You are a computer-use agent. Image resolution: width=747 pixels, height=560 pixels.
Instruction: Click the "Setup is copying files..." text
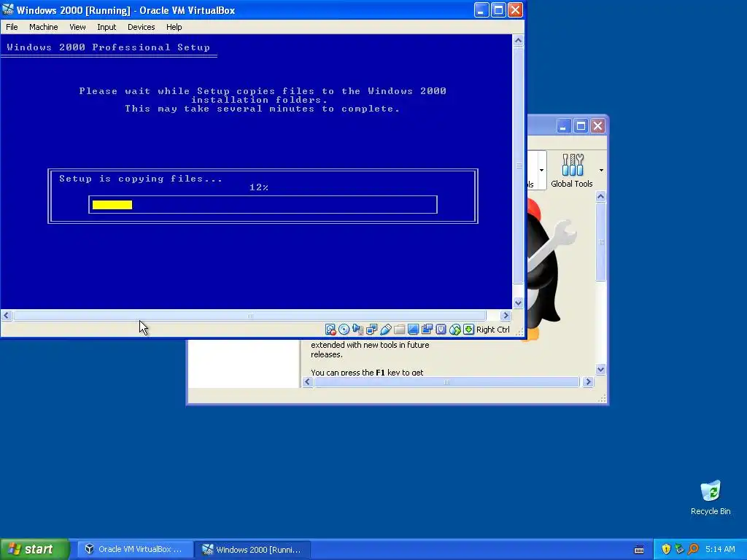point(141,179)
